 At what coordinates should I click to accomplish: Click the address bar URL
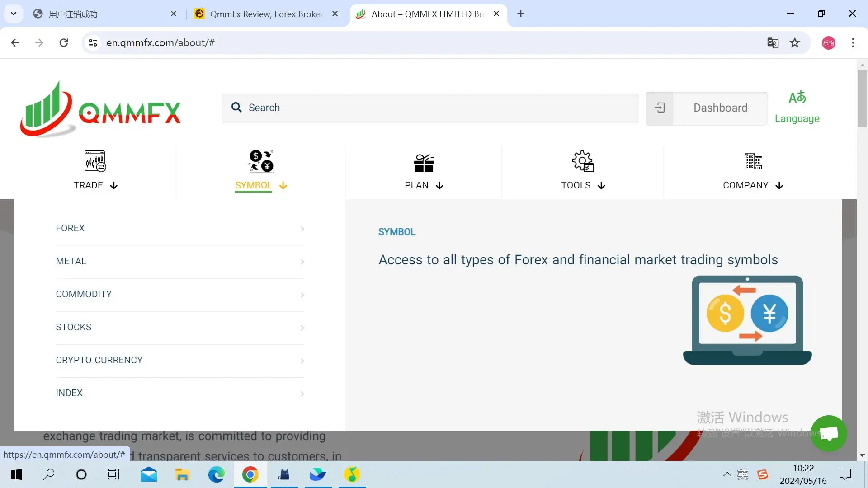pyautogui.click(x=160, y=43)
